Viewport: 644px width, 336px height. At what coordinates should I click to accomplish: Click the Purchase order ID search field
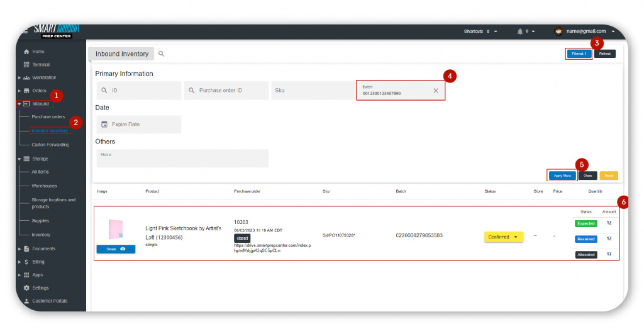click(226, 91)
